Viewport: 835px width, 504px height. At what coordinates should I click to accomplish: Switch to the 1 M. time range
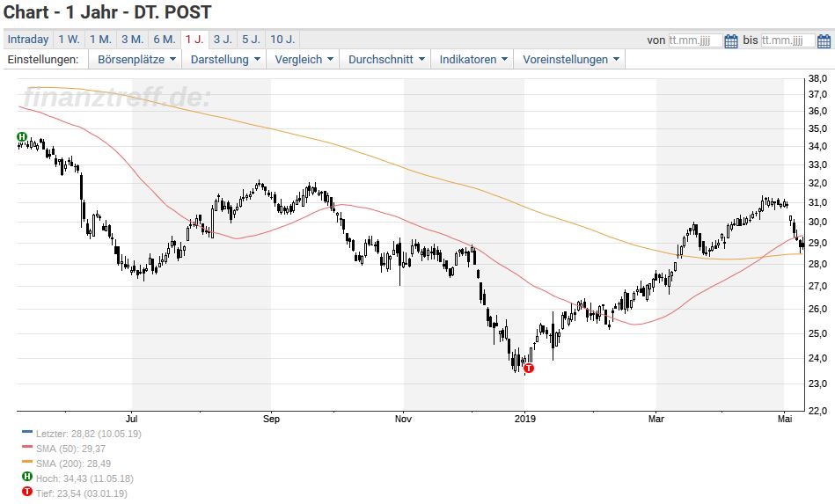(100, 40)
